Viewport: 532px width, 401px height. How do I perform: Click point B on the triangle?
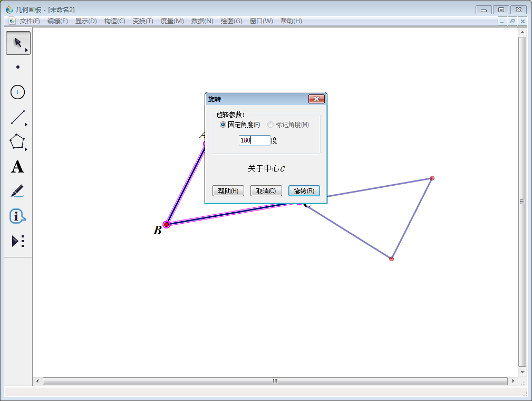[x=166, y=224]
